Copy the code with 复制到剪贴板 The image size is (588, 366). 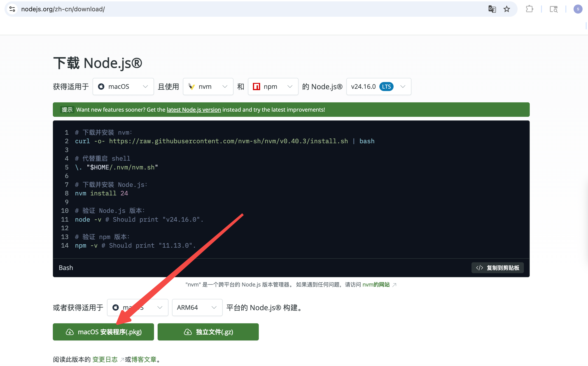(x=497, y=268)
